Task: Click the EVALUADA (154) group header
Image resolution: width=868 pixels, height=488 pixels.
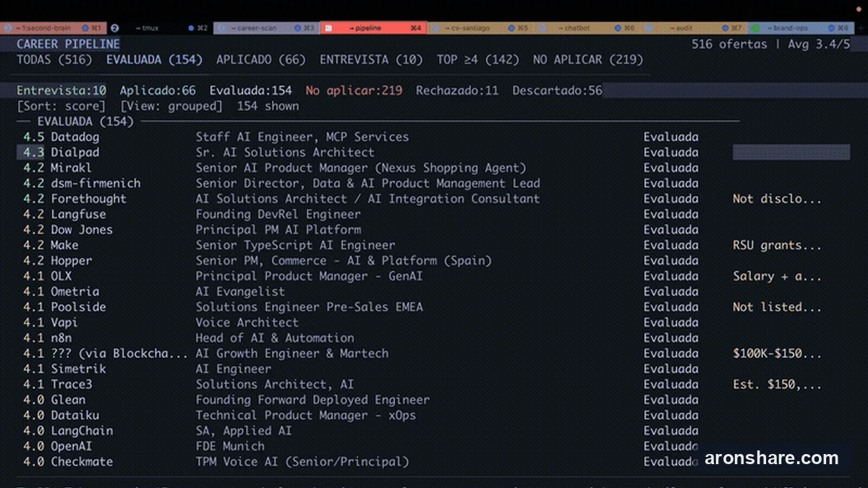Action: (85, 121)
